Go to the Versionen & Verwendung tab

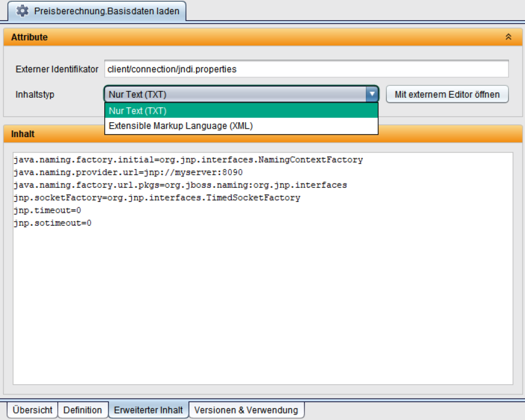pyautogui.click(x=247, y=410)
